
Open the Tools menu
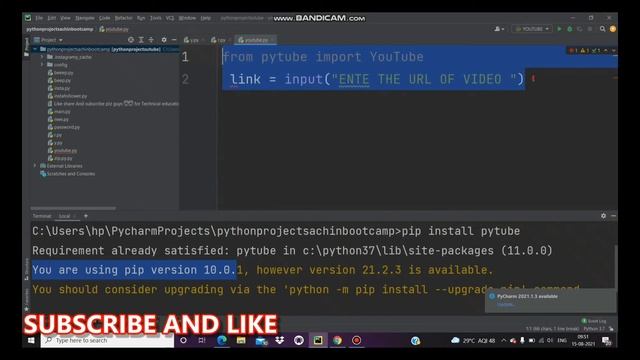[156, 18]
